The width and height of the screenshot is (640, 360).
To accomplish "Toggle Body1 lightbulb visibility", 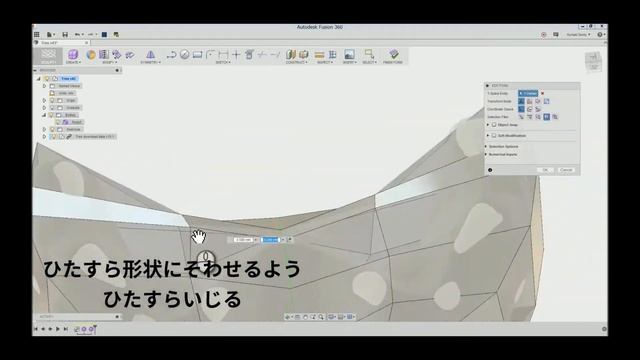I will pos(58,122).
